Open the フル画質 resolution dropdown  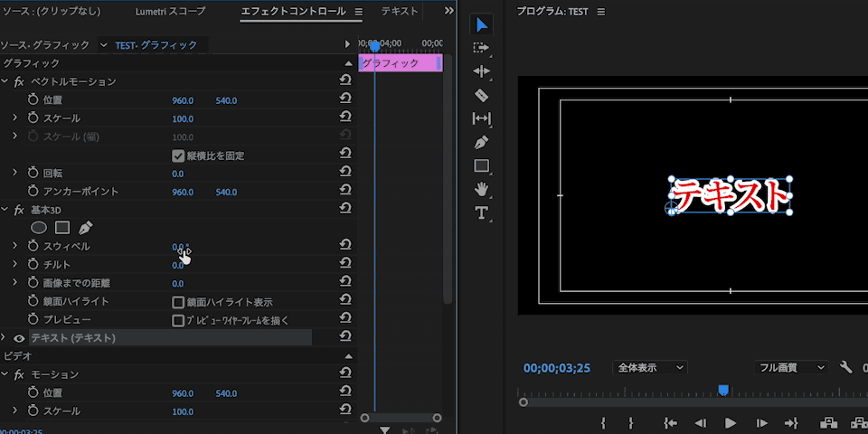[791, 368]
